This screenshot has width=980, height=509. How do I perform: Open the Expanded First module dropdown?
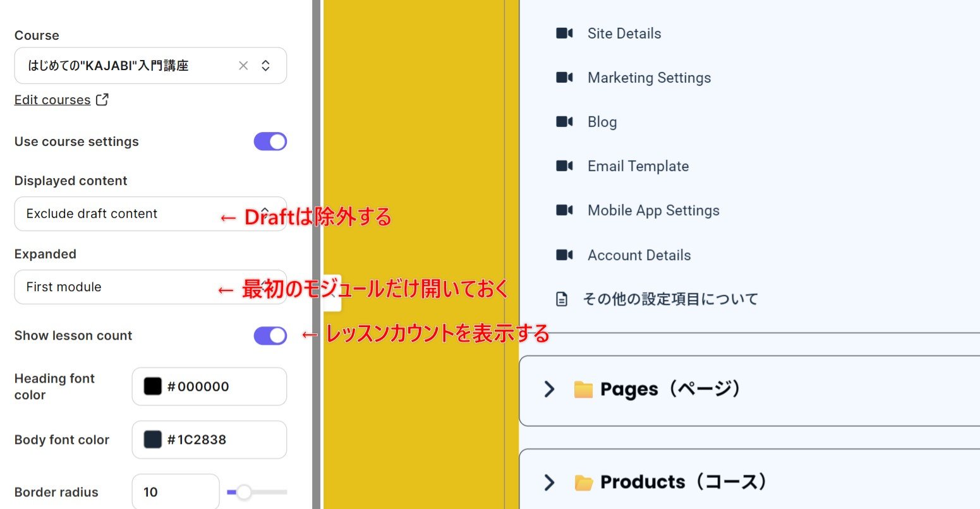coord(150,287)
